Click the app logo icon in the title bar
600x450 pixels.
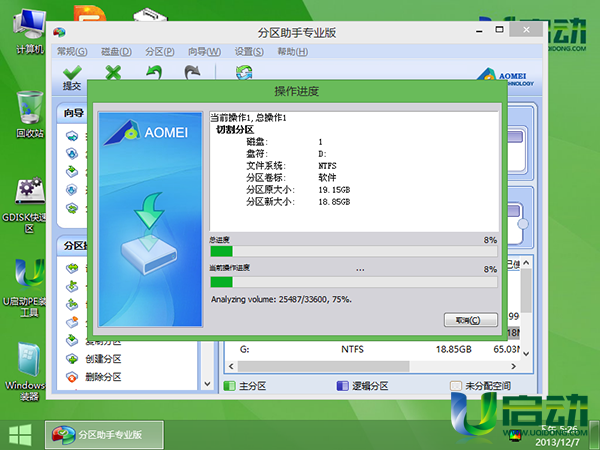[x=59, y=32]
